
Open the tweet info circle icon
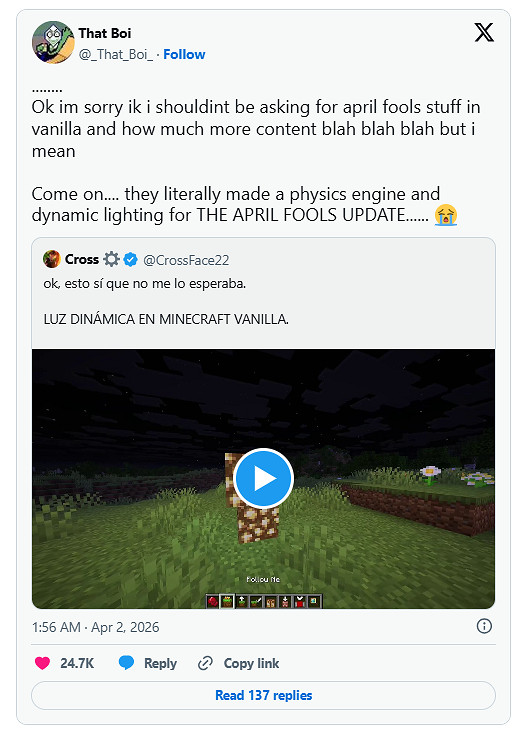(484, 626)
